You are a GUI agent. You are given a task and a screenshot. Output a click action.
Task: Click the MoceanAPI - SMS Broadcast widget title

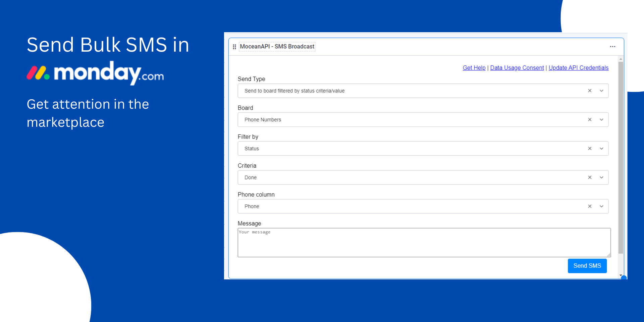(277, 47)
